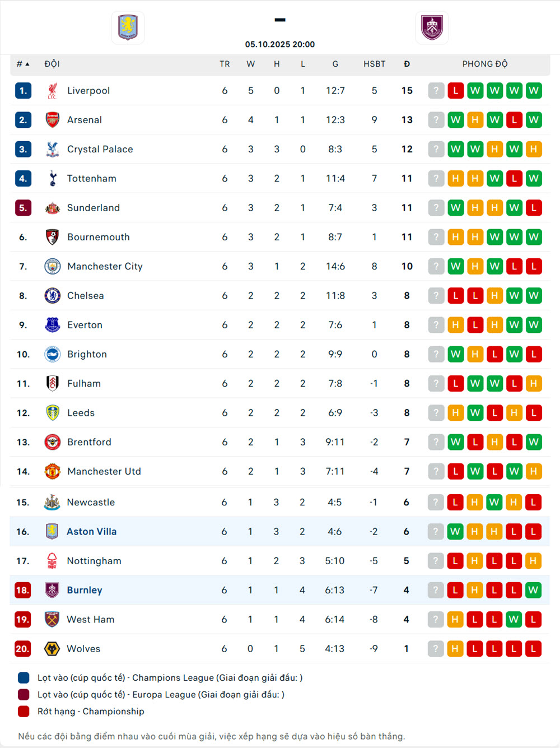Click Liverpool's red L form badge

click(x=456, y=91)
